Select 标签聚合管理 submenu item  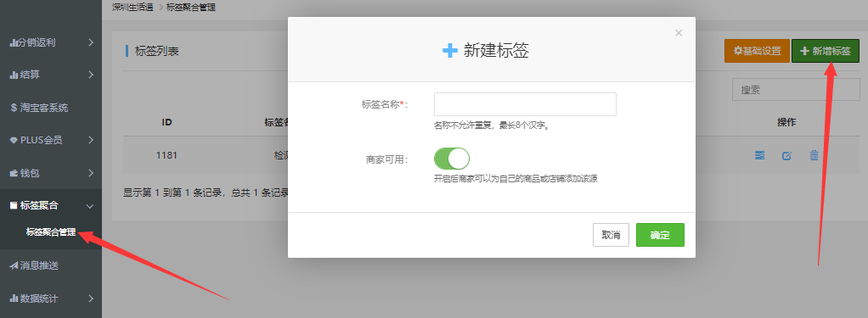(x=51, y=232)
